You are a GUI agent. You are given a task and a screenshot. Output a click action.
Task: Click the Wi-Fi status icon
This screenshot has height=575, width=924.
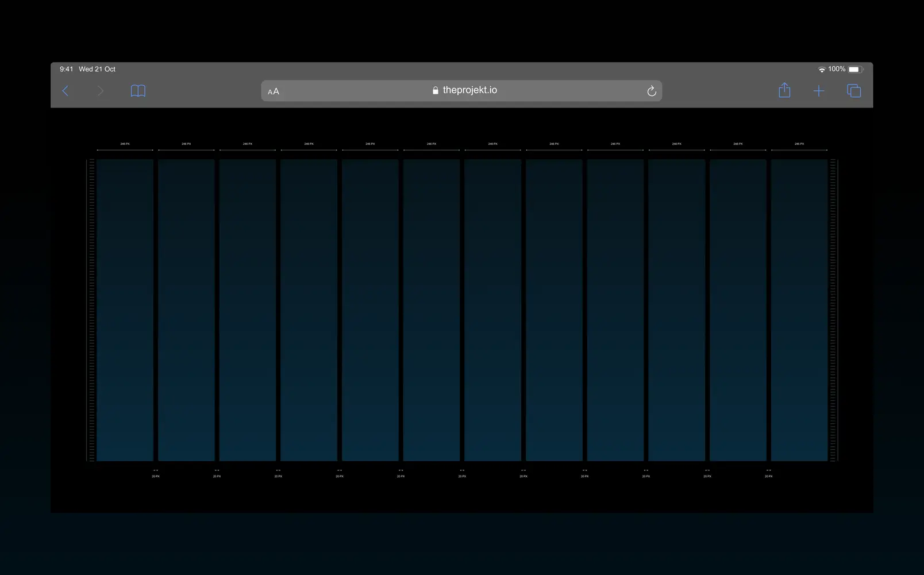822,70
